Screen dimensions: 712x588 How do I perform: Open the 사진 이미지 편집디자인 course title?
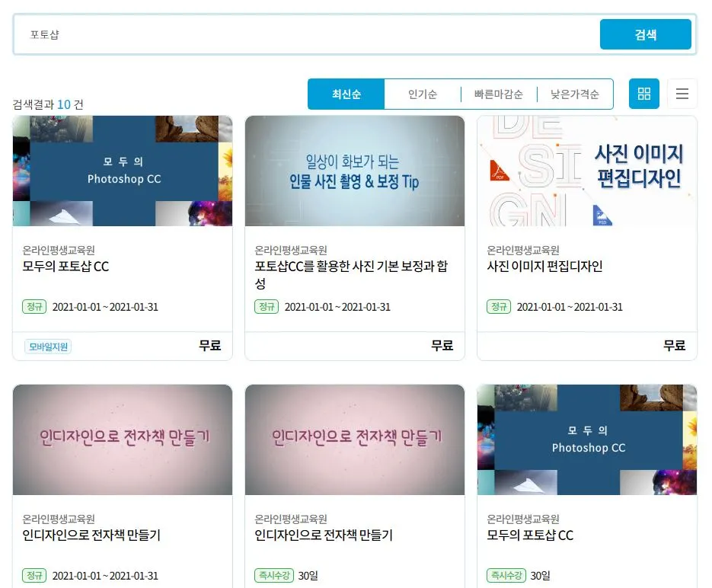click(x=538, y=267)
